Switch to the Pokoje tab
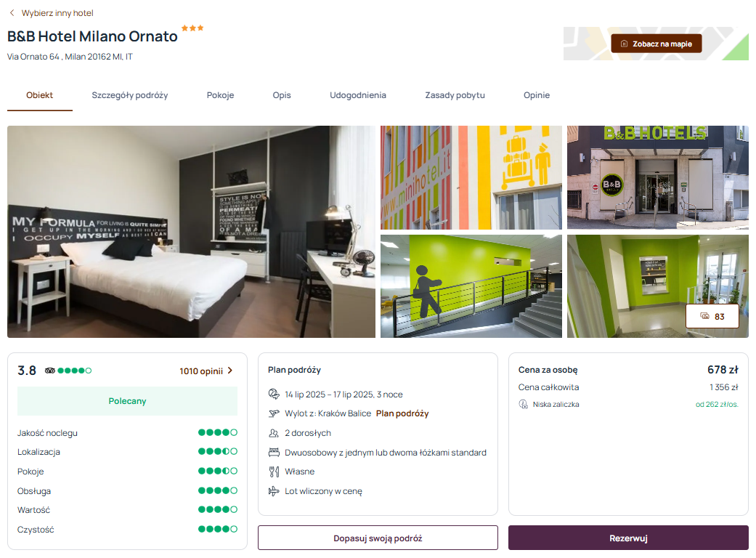The height and width of the screenshot is (558, 756). tap(220, 95)
